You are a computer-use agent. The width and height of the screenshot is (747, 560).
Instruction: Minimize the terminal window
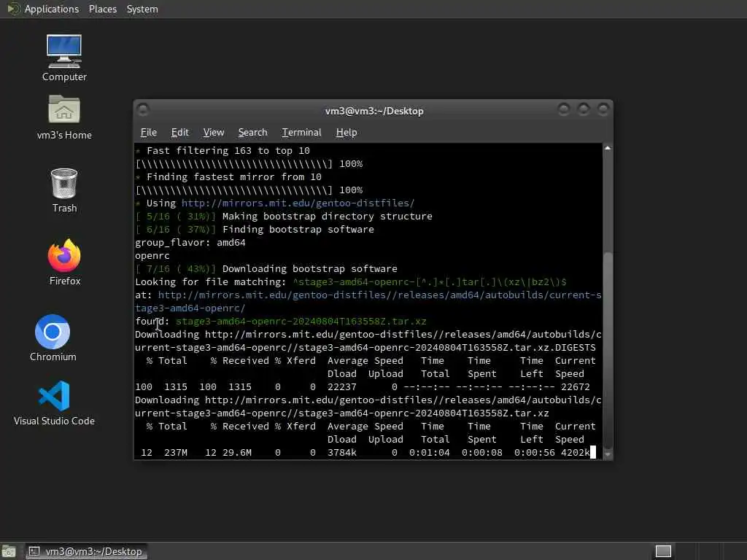pos(564,109)
